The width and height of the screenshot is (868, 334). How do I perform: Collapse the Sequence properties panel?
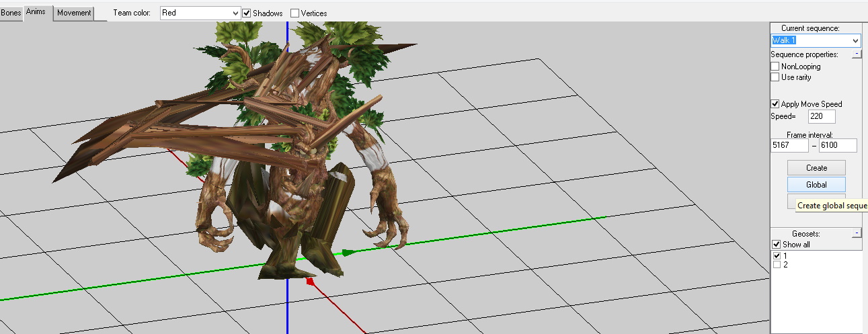pos(857,54)
